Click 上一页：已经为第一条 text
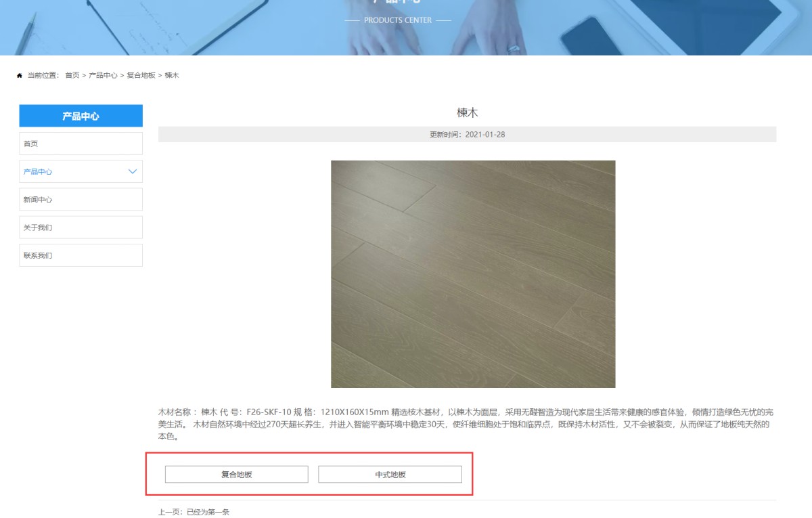This screenshot has width=812, height=518. [194, 512]
